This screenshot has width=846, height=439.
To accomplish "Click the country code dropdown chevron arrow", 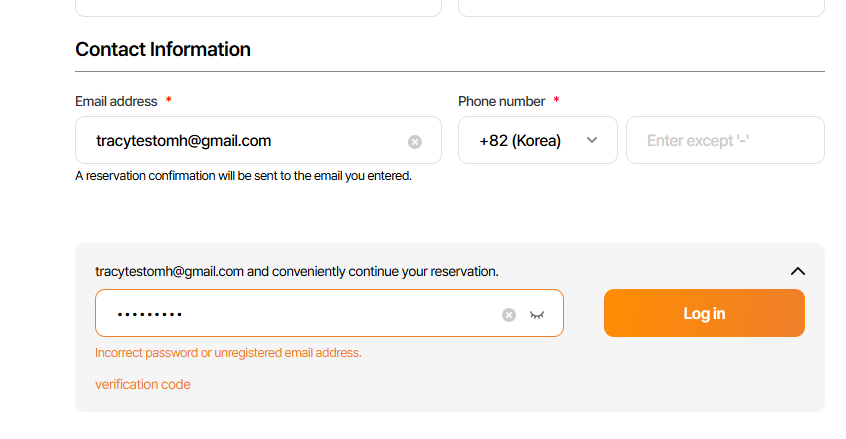I will tap(592, 140).
